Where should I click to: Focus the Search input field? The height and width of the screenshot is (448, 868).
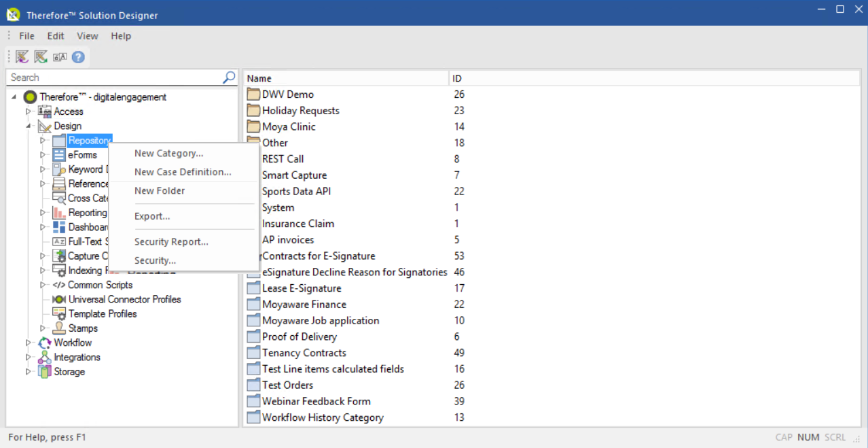click(115, 77)
